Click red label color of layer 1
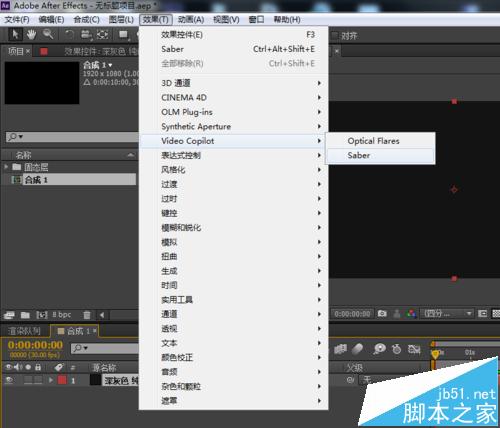This screenshot has width=500, height=428. 62,380
